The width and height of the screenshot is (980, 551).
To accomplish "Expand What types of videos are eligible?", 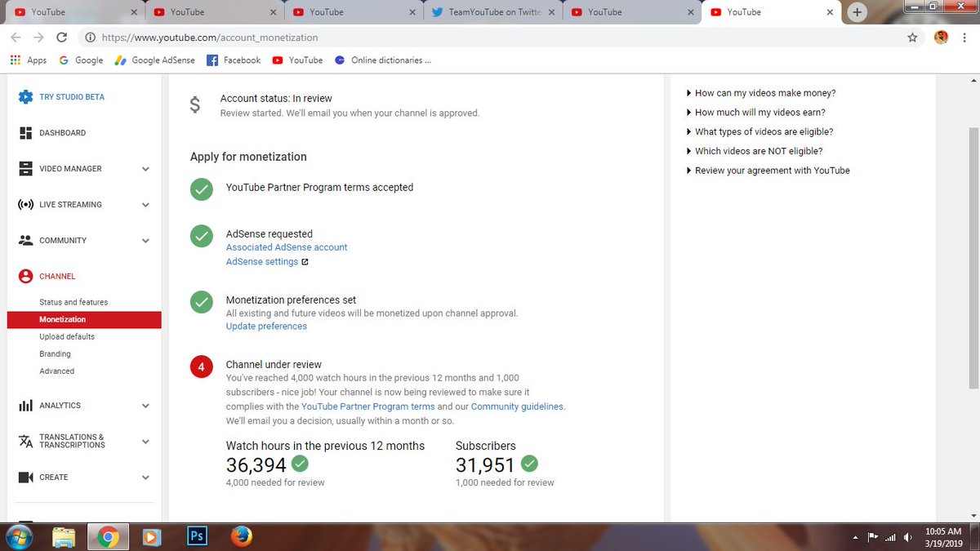I will [760, 131].
